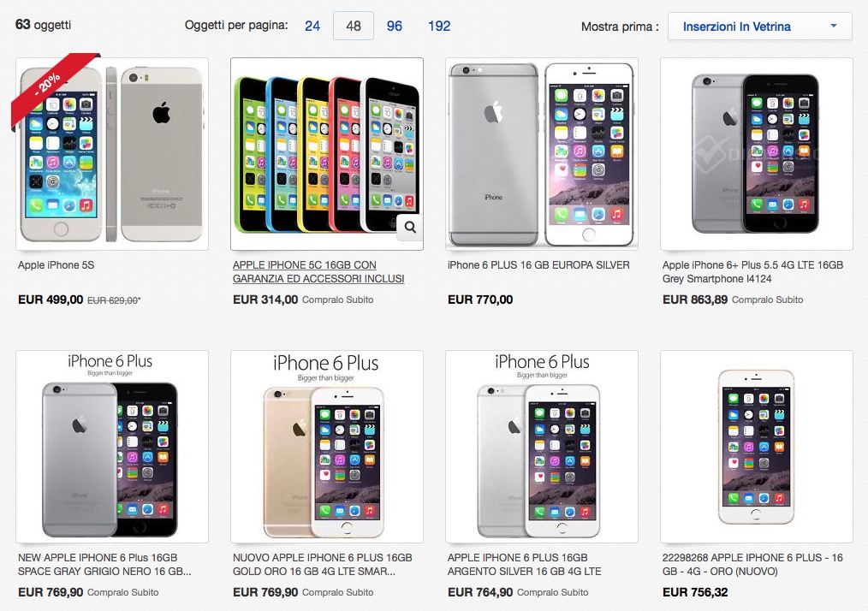Open the Inserzioni In Vetrina sort dropdown

tap(759, 27)
